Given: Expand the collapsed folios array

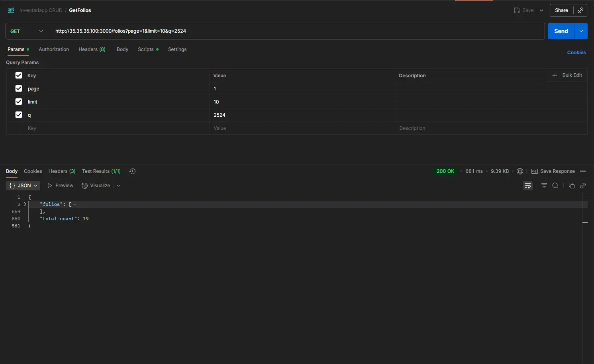Looking at the screenshot, I should click(x=25, y=204).
